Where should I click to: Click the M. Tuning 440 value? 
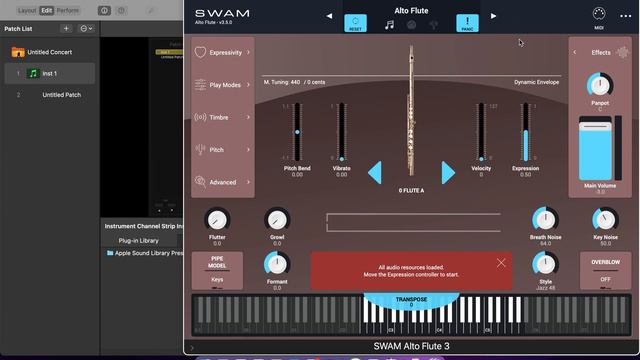(x=294, y=82)
